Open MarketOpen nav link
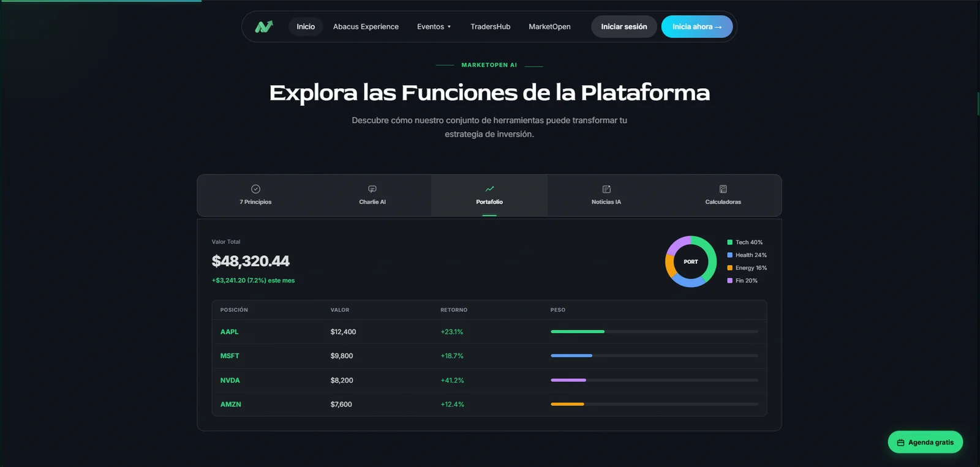980x467 pixels. [549, 26]
